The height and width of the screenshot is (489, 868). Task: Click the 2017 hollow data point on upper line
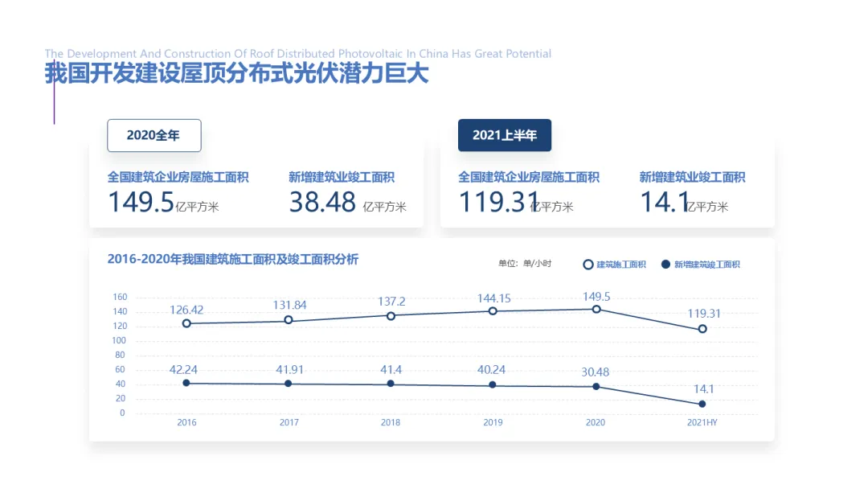pos(289,320)
